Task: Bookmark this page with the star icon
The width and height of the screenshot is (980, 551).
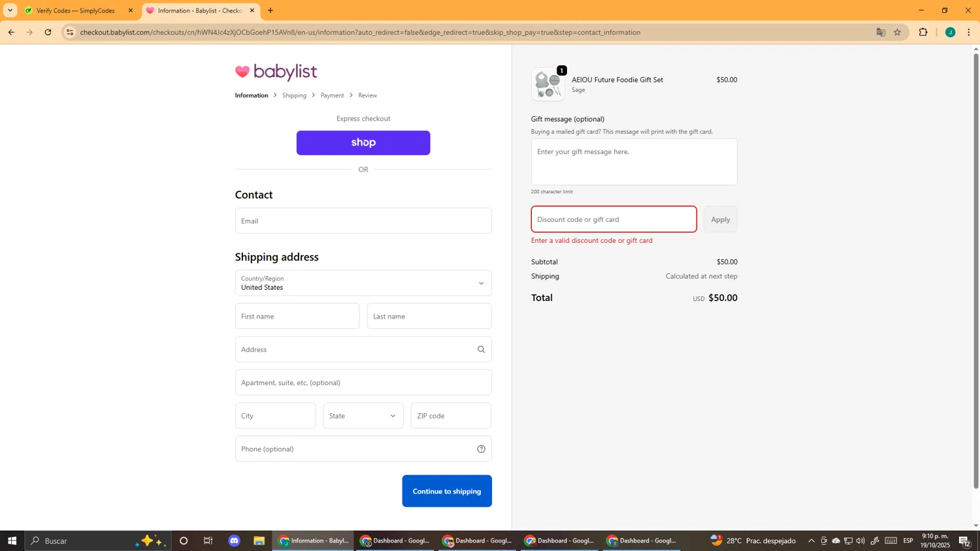Action: pyautogui.click(x=897, y=32)
